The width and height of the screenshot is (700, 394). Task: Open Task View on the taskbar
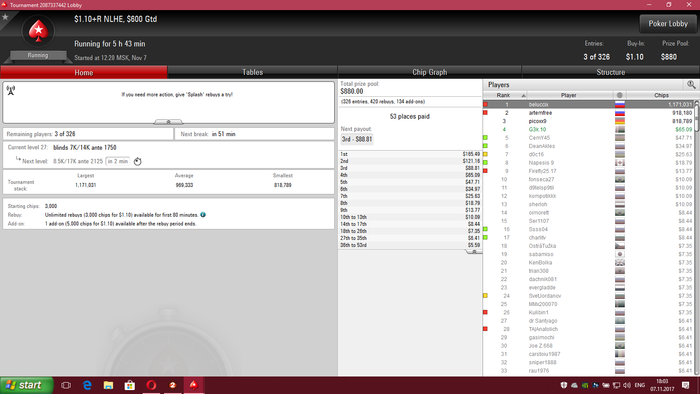tap(66, 385)
